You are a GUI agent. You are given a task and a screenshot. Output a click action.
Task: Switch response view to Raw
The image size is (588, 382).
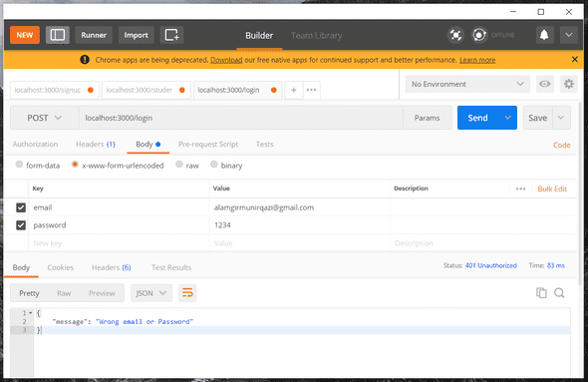(64, 293)
